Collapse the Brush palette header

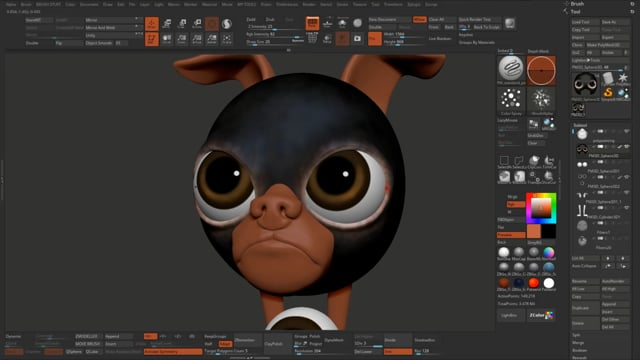click(x=577, y=4)
